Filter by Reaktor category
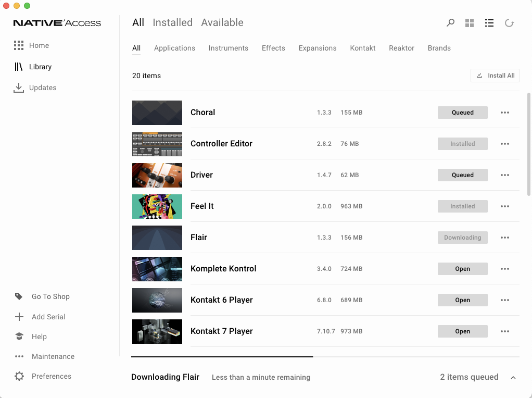The width and height of the screenshot is (532, 398). tap(401, 48)
